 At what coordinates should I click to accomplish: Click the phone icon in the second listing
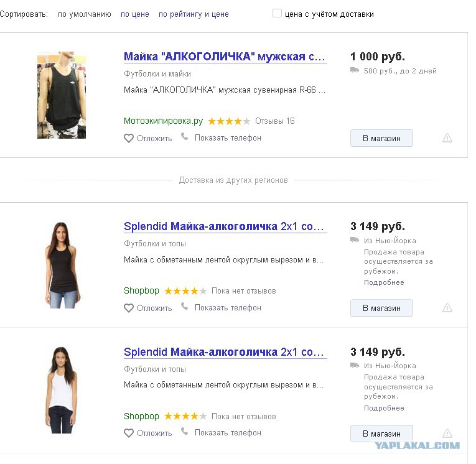coord(185,306)
